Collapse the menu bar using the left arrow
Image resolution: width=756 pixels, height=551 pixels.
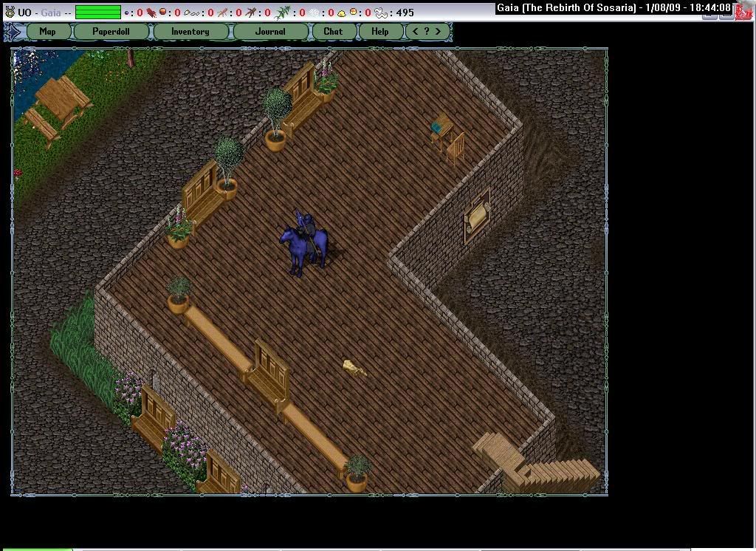13,32
